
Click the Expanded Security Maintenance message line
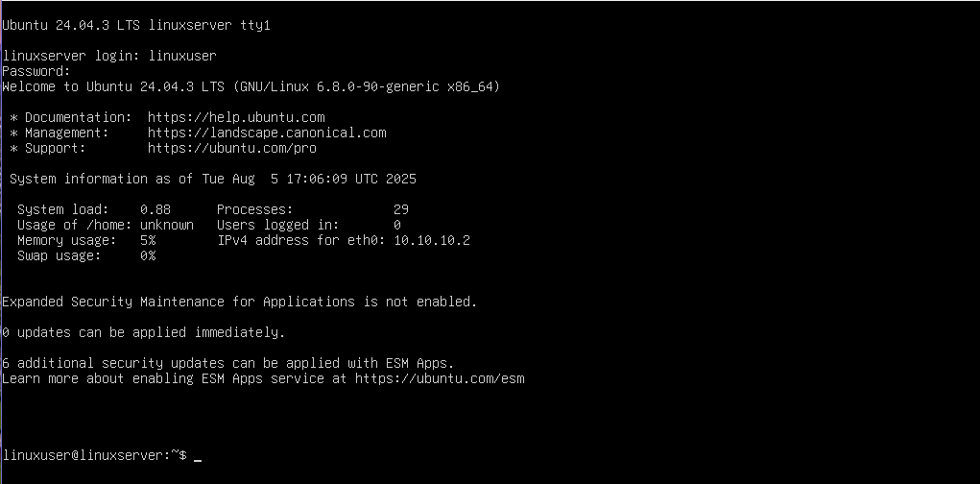pyautogui.click(x=239, y=302)
